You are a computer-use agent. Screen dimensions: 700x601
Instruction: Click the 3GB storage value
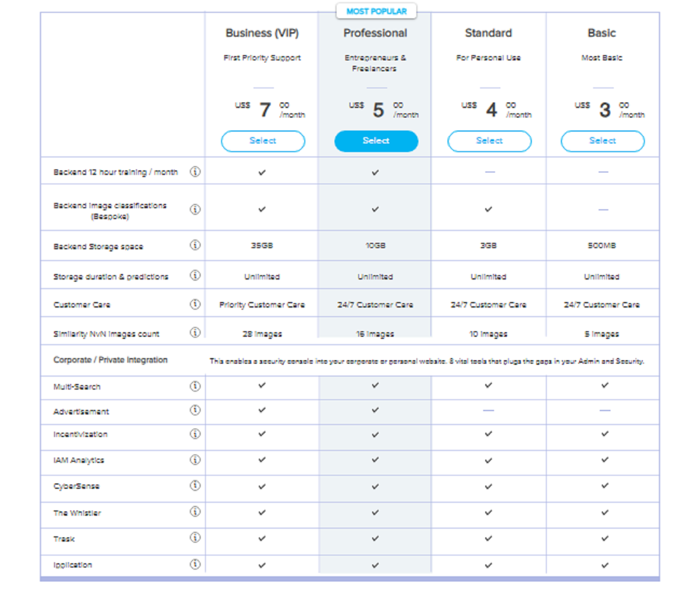click(489, 245)
